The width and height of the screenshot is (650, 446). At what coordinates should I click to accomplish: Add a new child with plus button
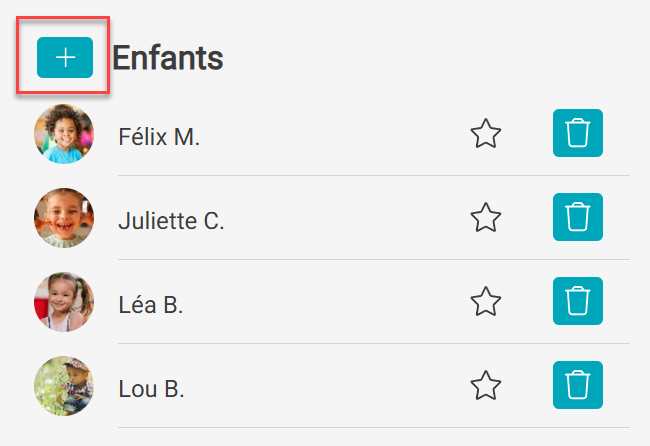(x=65, y=57)
